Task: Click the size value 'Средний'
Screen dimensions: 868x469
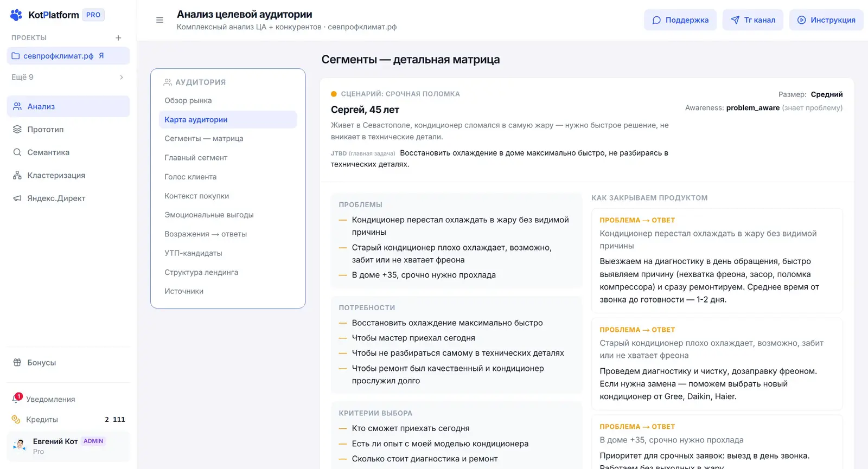Action: click(827, 94)
